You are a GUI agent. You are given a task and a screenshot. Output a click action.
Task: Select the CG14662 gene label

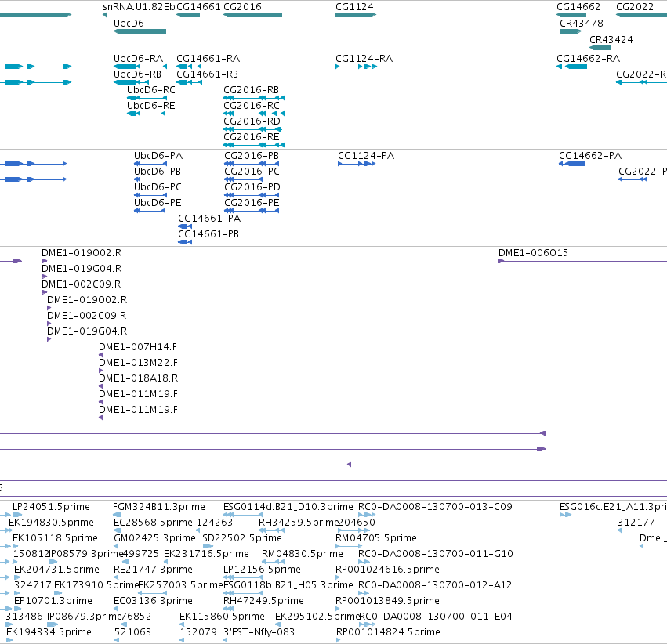(x=578, y=7)
